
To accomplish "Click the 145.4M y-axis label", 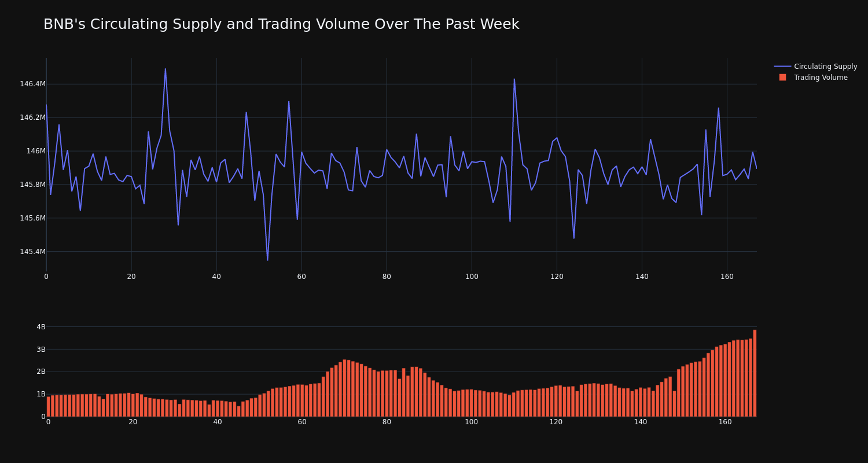I will pos(32,252).
